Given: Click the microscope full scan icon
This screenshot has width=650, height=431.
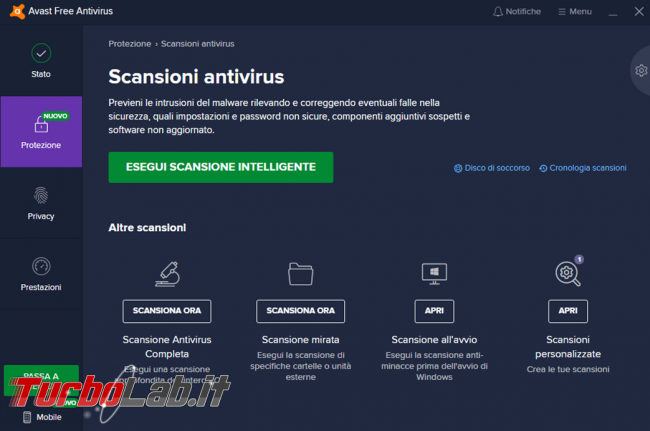Looking at the screenshot, I should click(x=167, y=274).
